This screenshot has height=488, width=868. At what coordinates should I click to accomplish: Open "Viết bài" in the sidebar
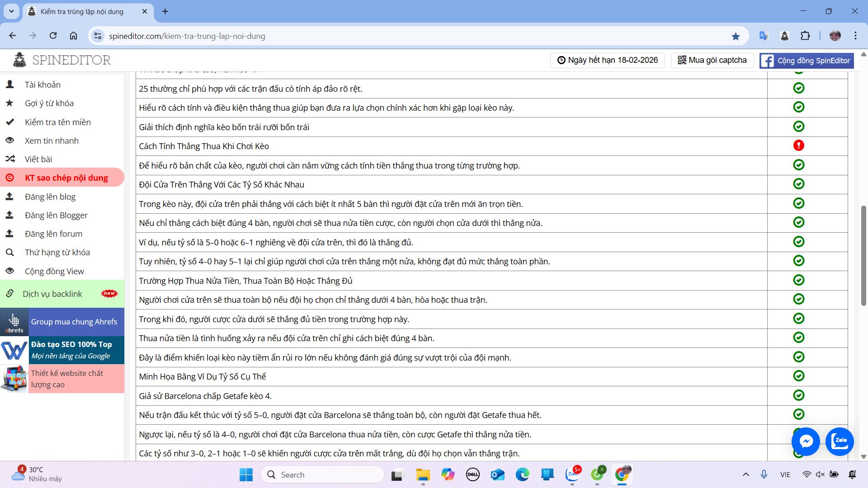coord(38,159)
